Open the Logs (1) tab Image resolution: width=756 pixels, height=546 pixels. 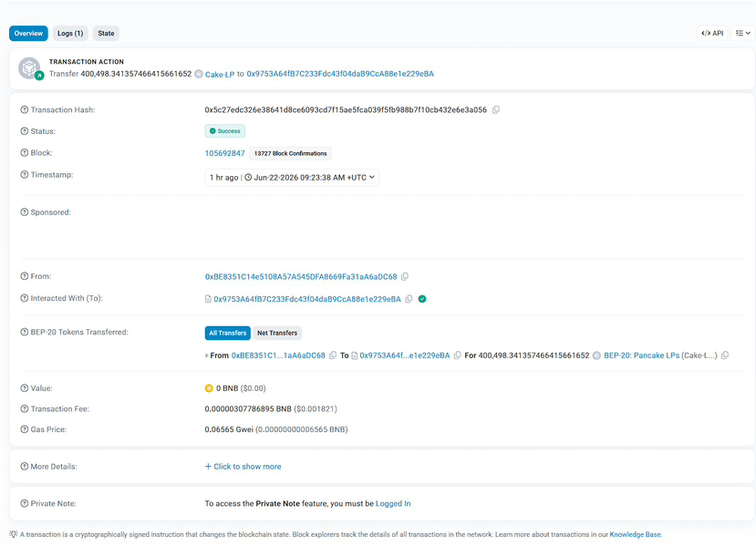(x=70, y=33)
